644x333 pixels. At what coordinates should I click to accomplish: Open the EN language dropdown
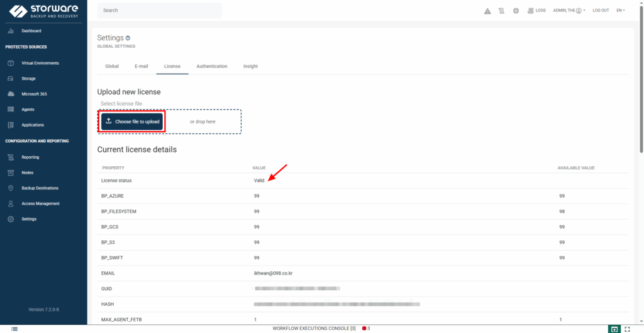pos(620,11)
